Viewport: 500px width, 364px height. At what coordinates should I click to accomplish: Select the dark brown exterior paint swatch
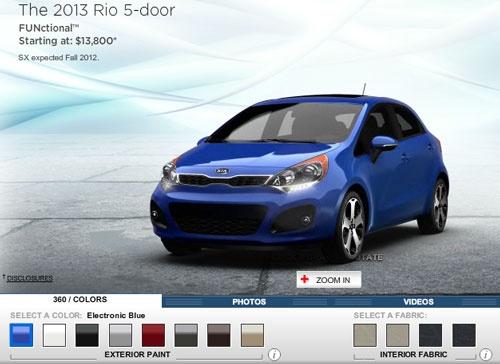pos(219,335)
